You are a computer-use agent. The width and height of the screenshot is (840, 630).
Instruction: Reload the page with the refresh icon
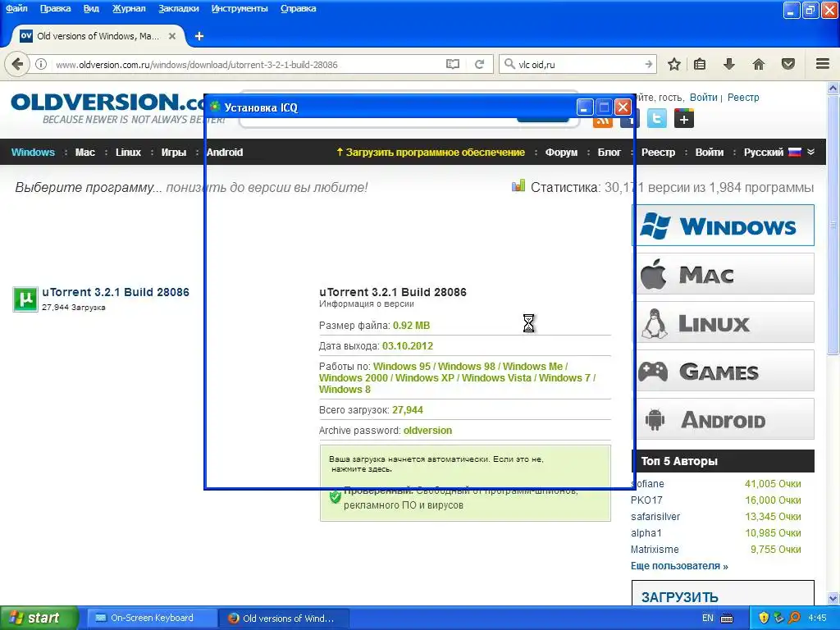click(x=479, y=64)
